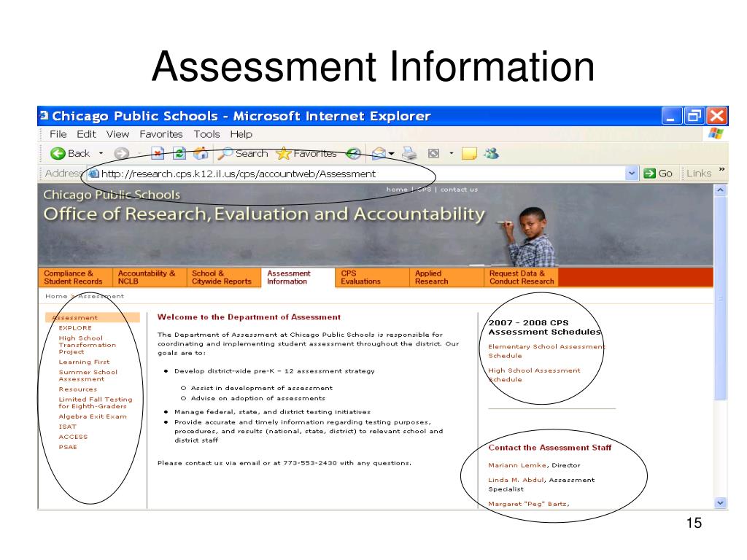747x560 pixels.
Task: Click the icon right of the printer
Action: click(x=433, y=153)
